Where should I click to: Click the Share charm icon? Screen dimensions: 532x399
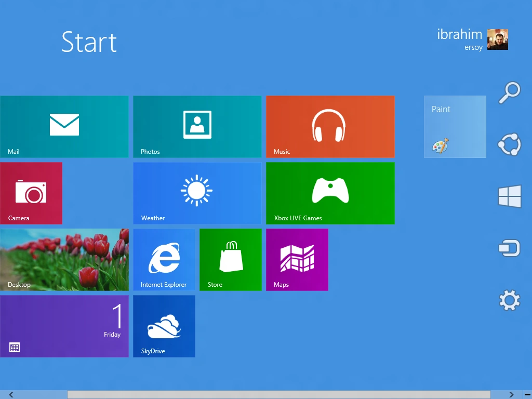point(509,144)
